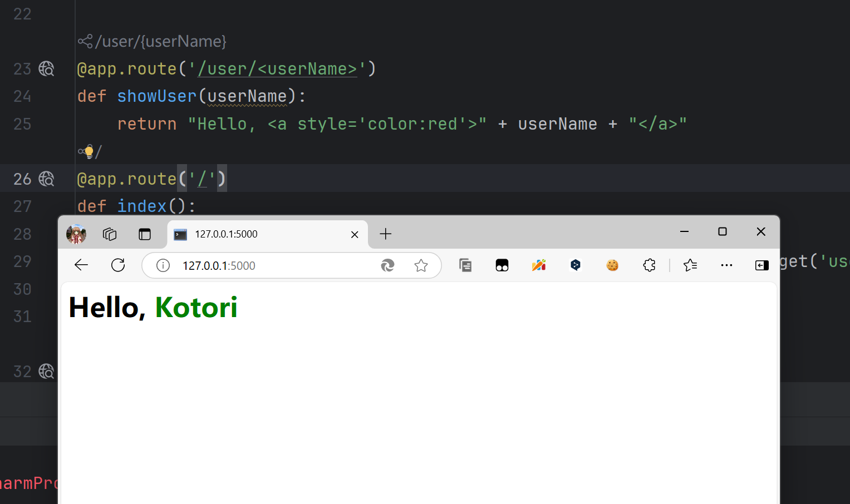The image size is (850, 504).
Task: Open the tab actions menu icon
Action: point(145,234)
